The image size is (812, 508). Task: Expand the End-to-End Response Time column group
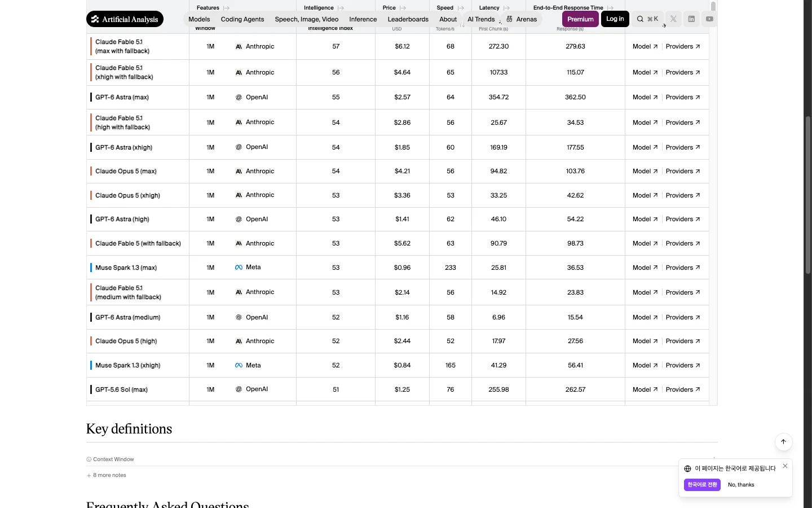click(610, 8)
